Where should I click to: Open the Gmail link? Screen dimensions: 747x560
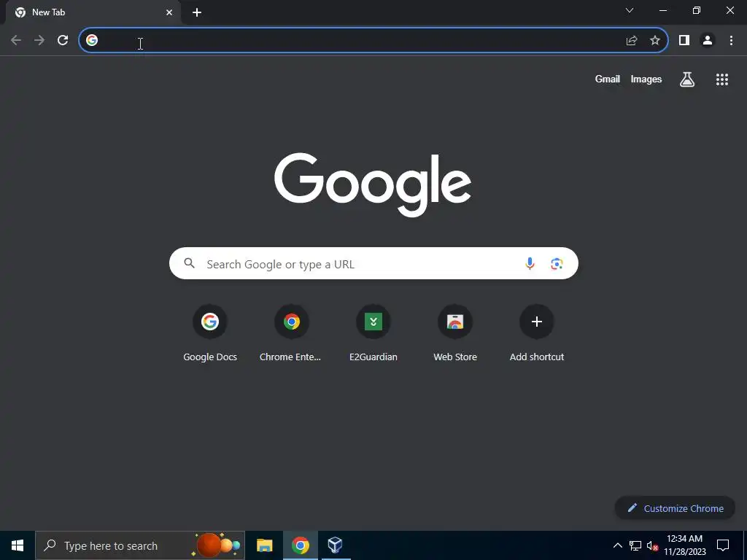tap(608, 79)
